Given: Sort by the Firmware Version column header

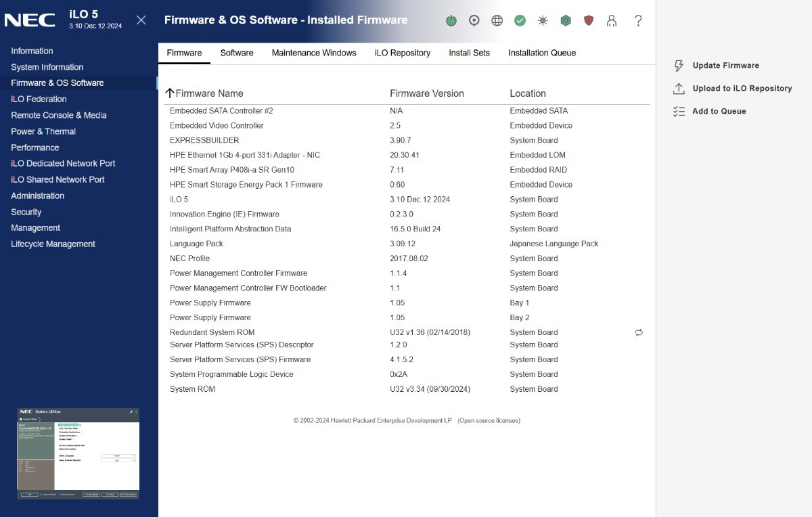Looking at the screenshot, I should [427, 93].
